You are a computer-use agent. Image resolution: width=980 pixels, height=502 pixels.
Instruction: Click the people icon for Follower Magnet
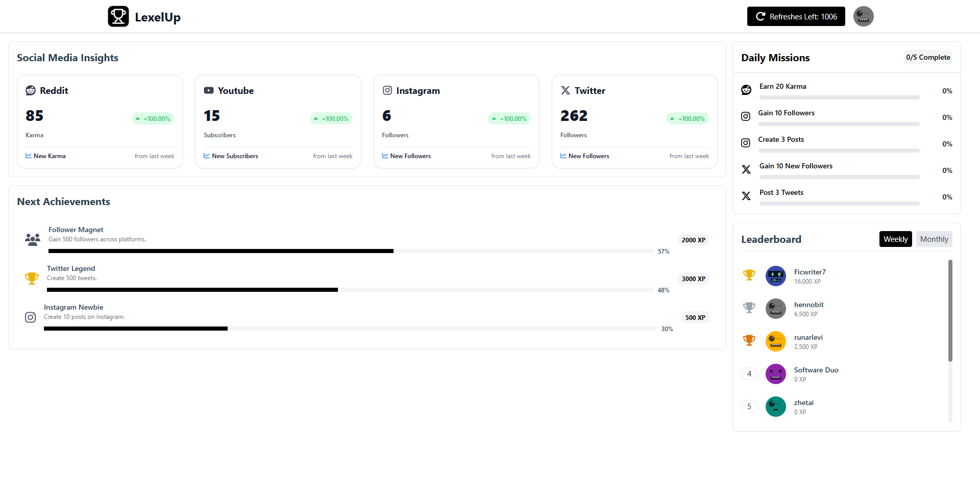pos(33,239)
